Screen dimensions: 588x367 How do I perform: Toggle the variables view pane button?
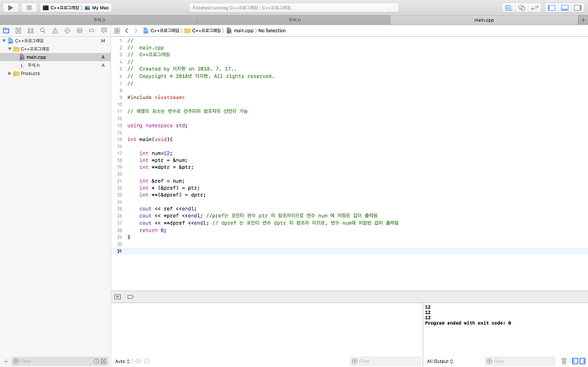[x=575, y=361]
